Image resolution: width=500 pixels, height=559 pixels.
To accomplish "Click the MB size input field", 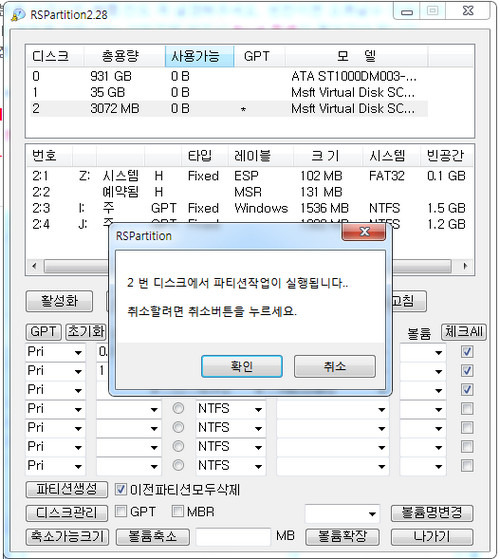I will 233,537.
